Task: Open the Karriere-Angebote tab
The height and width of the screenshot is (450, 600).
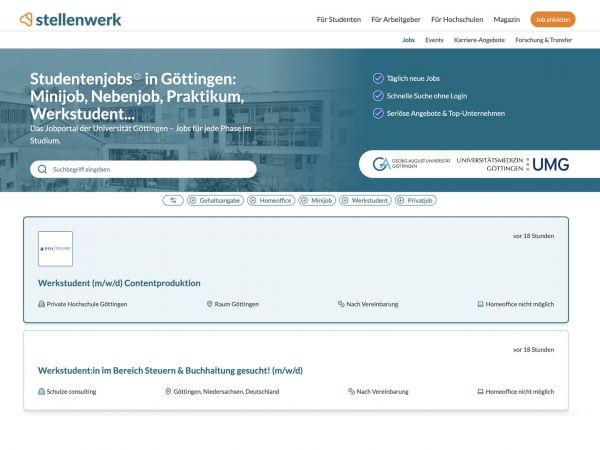Action: [x=479, y=40]
